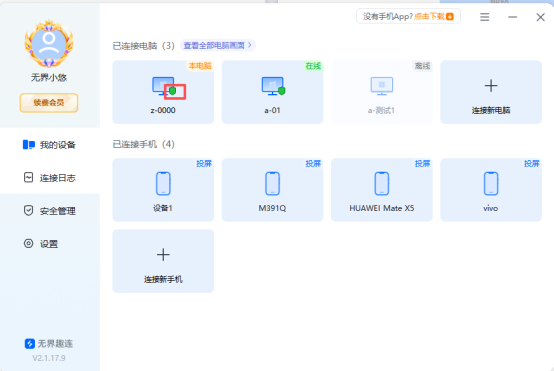Viewport: 554px width, 371px height.
Task: Select the offline a-测试1 computer
Action: pyautogui.click(x=382, y=92)
